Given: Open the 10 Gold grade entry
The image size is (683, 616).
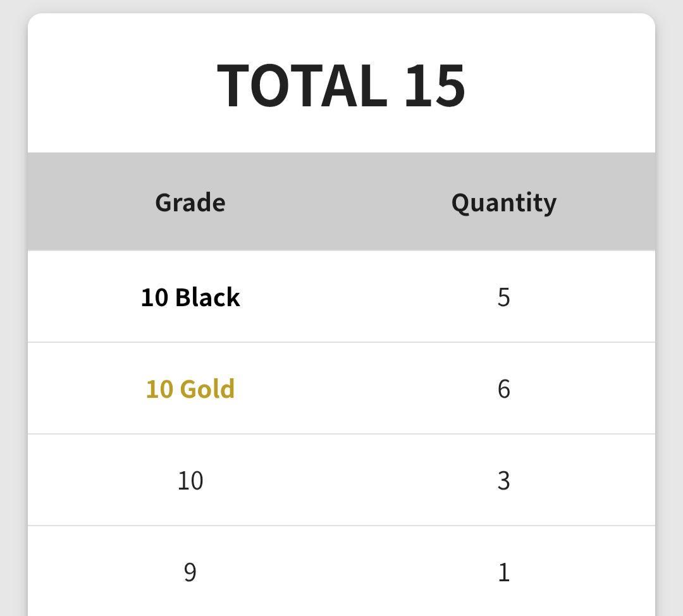Looking at the screenshot, I should [190, 389].
